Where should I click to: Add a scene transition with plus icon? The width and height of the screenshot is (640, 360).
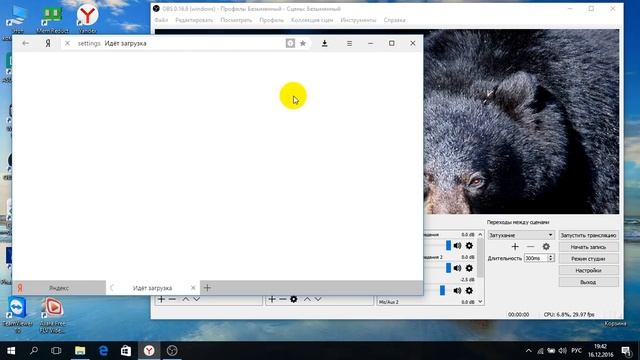515,247
